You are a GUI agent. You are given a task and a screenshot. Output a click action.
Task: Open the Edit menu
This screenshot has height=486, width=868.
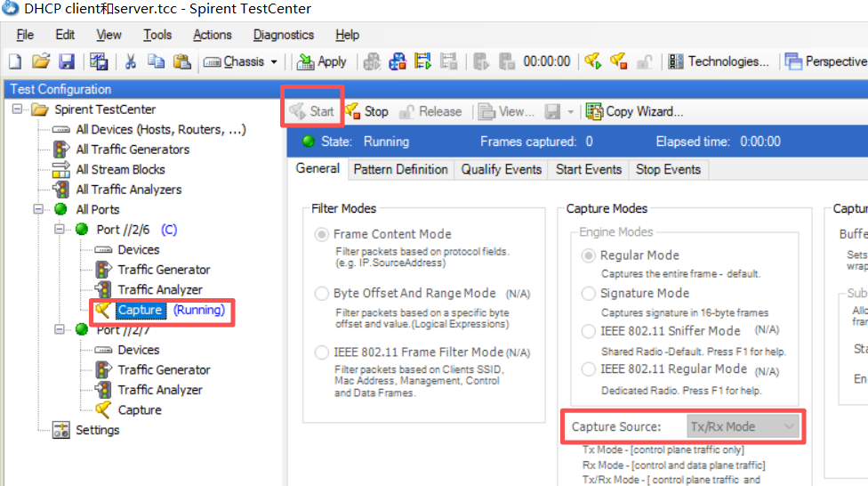coord(65,35)
